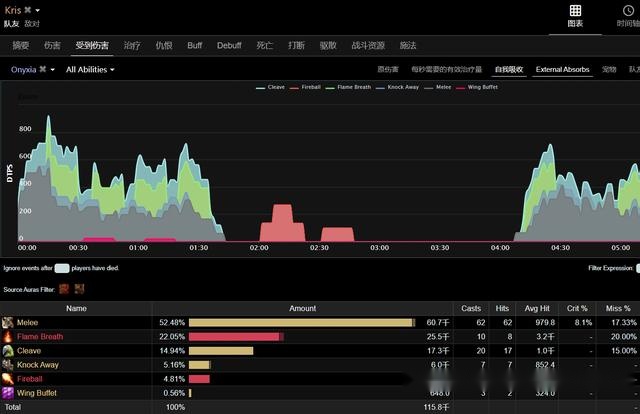This screenshot has width=640, height=414.
Task: Toggle Wing Buffet series in legend
Action: pos(477,87)
